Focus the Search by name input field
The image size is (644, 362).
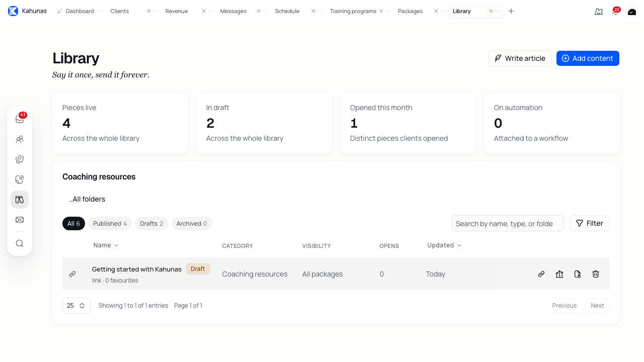pyautogui.click(x=507, y=223)
